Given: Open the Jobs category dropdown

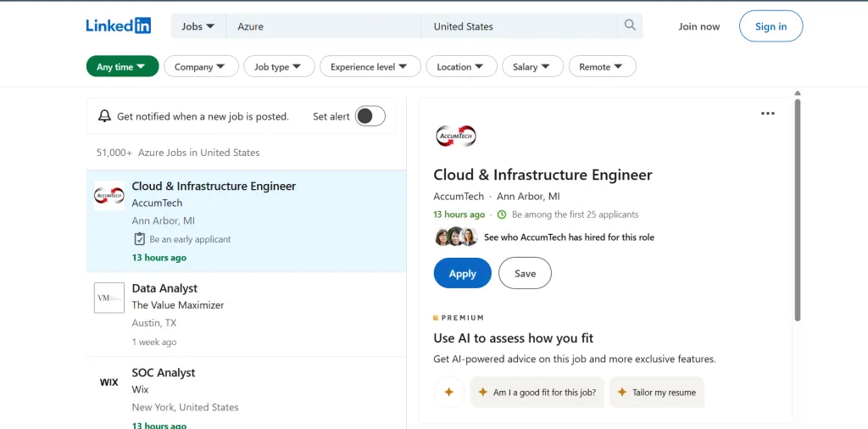Looking at the screenshot, I should point(198,26).
